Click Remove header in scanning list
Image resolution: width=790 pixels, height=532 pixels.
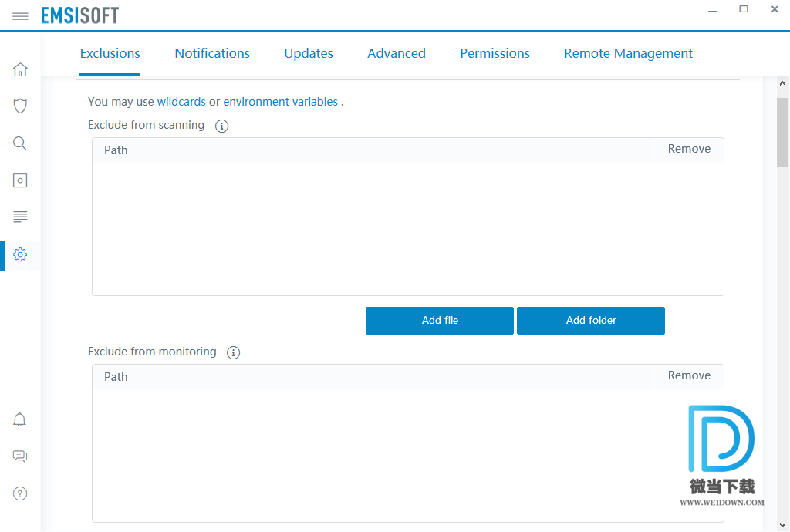pyautogui.click(x=689, y=149)
